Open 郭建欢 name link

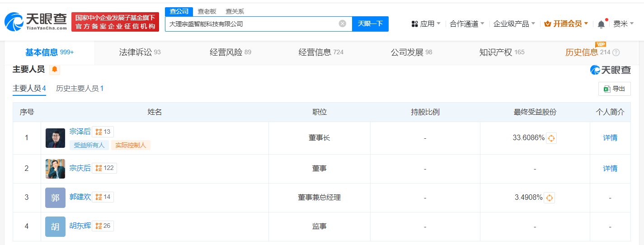point(80,197)
